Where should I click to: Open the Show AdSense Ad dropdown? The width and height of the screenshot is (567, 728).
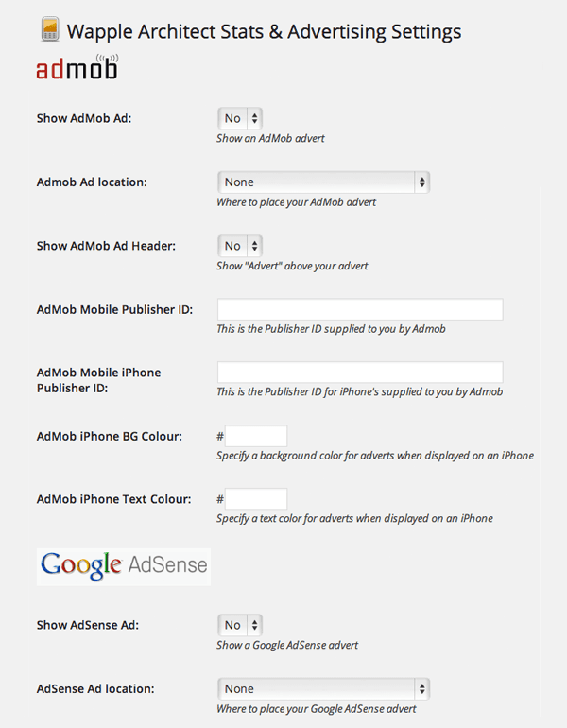pos(240,625)
